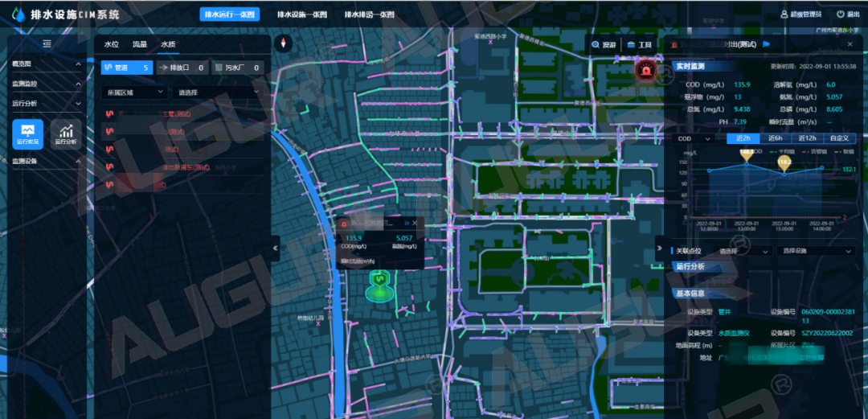
Task: Open the 运行分析 chart icon tile
Action: 66,134
